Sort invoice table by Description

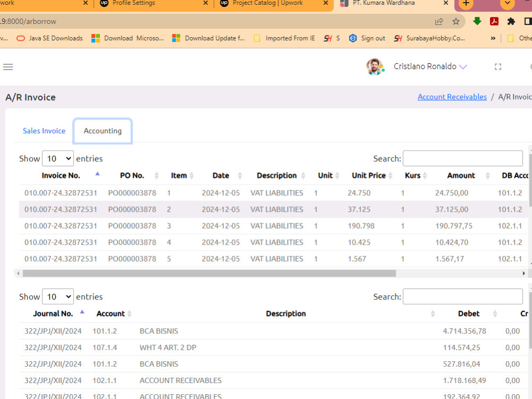point(277,176)
